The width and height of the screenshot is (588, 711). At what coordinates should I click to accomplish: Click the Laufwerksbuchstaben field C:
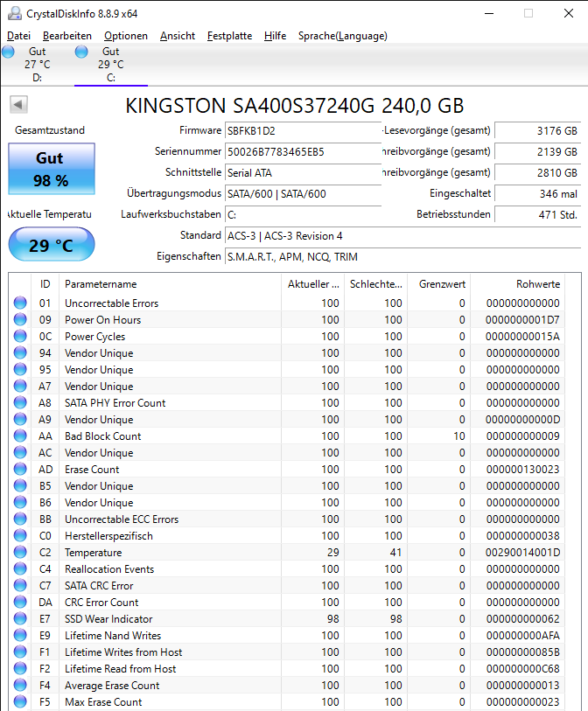coord(303,215)
